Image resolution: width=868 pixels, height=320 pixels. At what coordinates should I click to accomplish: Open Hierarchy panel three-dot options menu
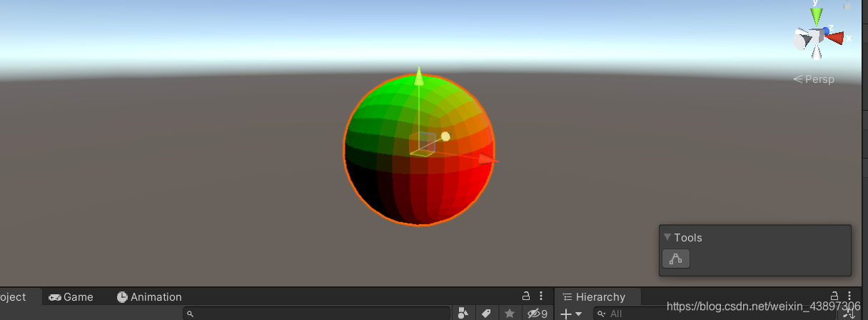coord(849,296)
